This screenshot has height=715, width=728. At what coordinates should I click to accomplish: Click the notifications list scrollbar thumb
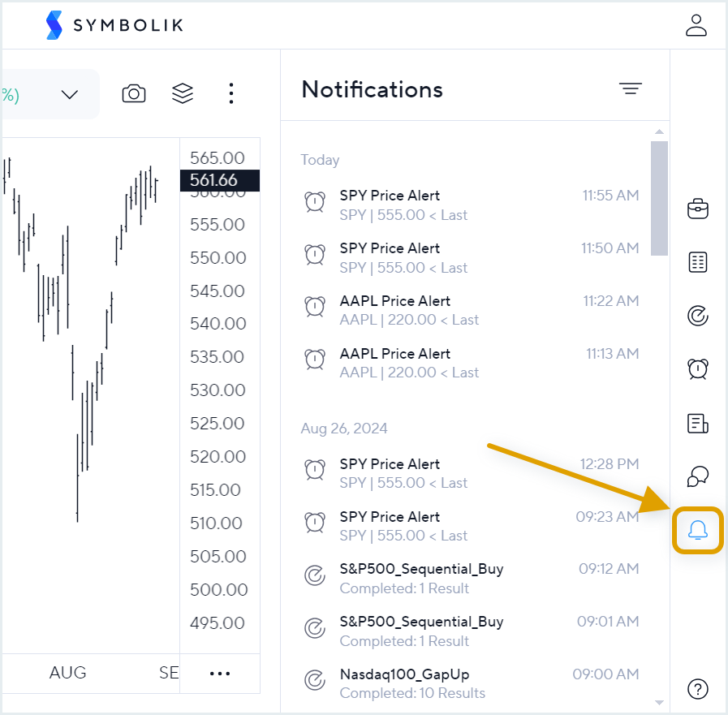pos(659,197)
